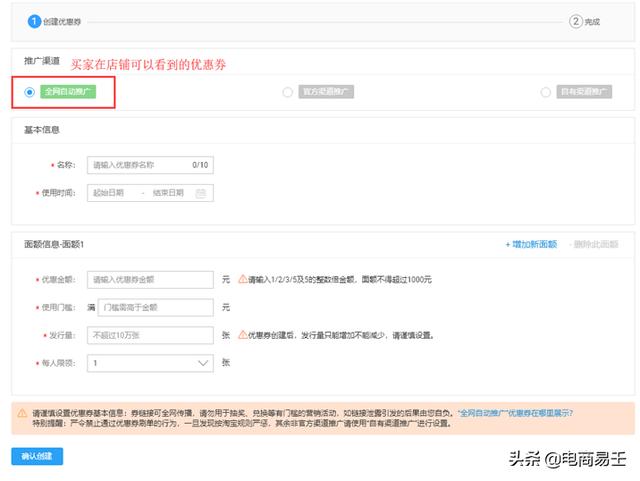
Task: Click the 发行量 quantity input field
Action: click(x=150, y=335)
